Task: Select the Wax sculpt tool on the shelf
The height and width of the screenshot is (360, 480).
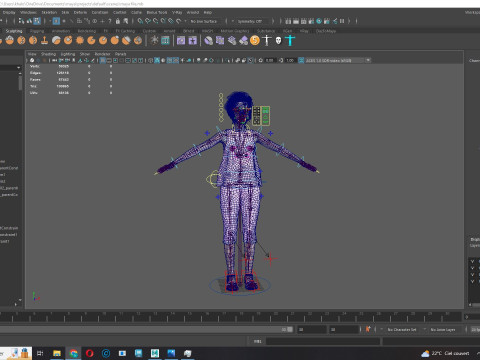Action: pyautogui.click(x=56, y=40)
